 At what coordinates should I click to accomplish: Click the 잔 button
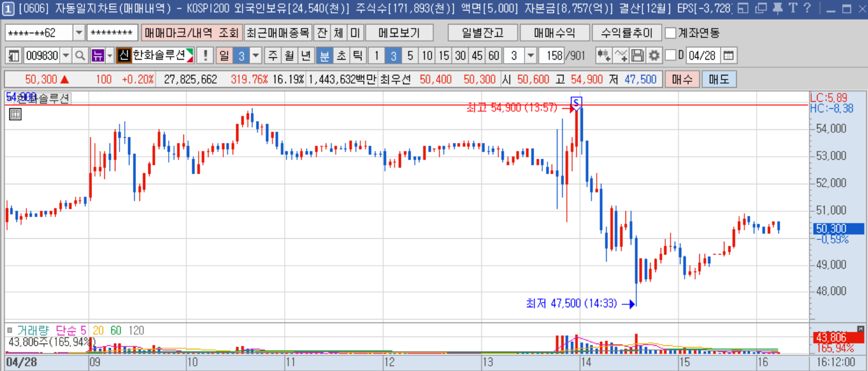[322, 33]
